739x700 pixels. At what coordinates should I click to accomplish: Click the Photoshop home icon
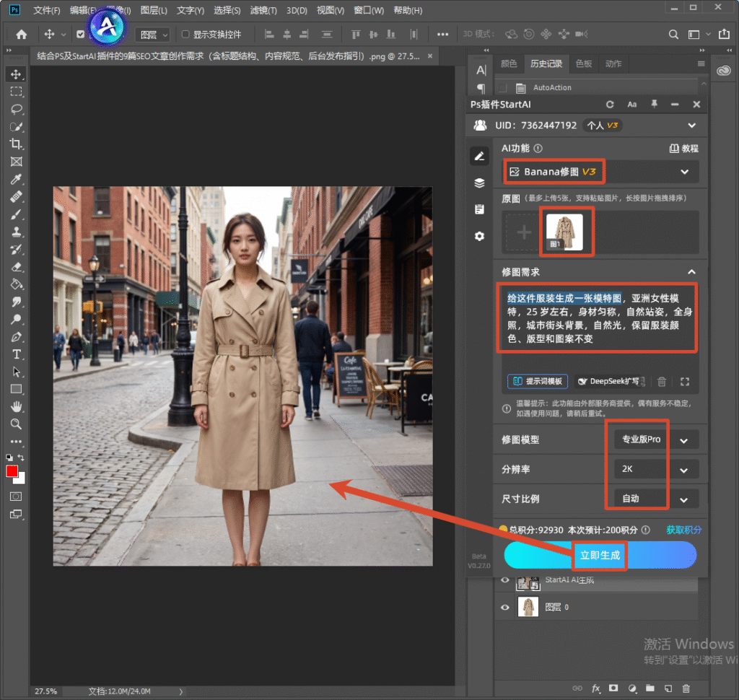[x=21, y=35]
